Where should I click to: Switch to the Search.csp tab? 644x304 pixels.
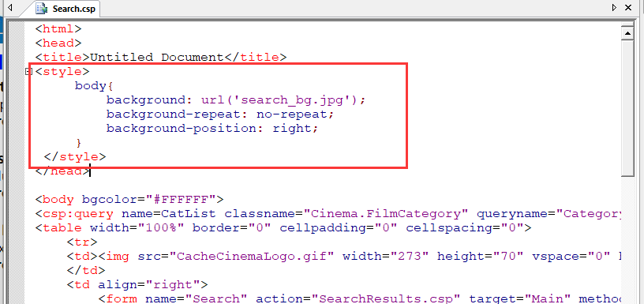tap(65, 8)
